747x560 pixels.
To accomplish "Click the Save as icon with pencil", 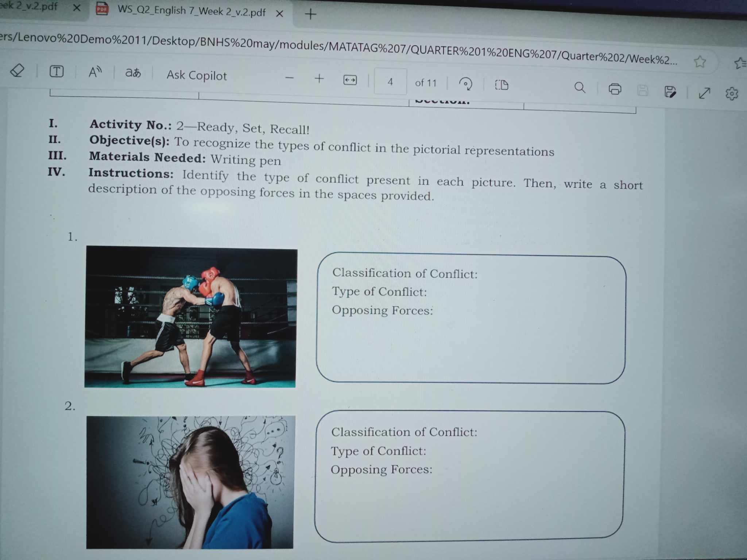I will tap(670, 92).
